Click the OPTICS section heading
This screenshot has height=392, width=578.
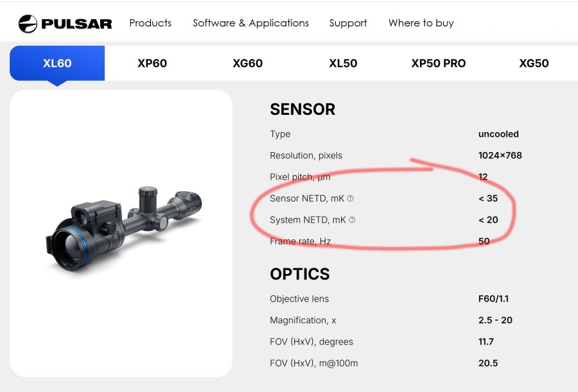click(x=299, y=274)
